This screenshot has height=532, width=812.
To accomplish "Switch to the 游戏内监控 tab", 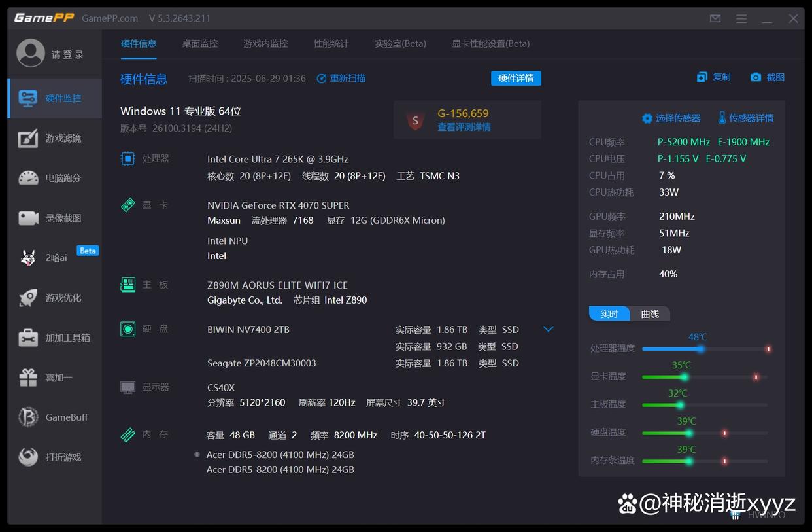I will tap(265, 44).
